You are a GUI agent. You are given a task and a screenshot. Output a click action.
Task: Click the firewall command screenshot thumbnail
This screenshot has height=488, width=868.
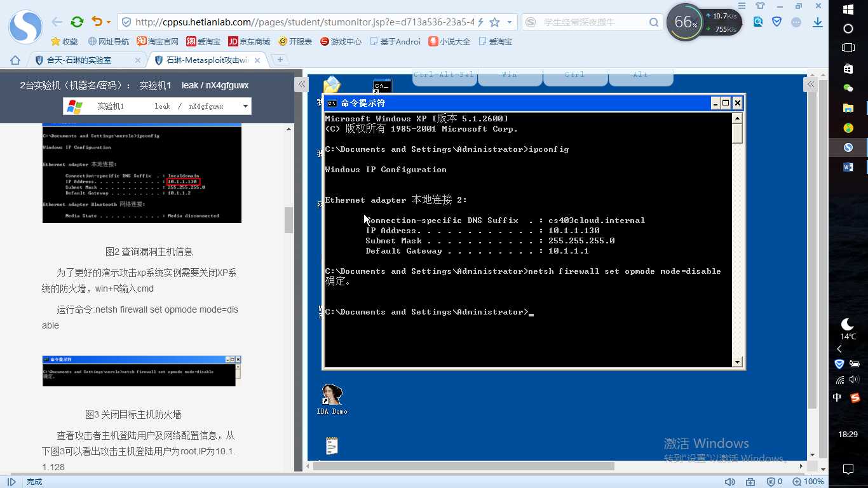(x=142, y=370)
